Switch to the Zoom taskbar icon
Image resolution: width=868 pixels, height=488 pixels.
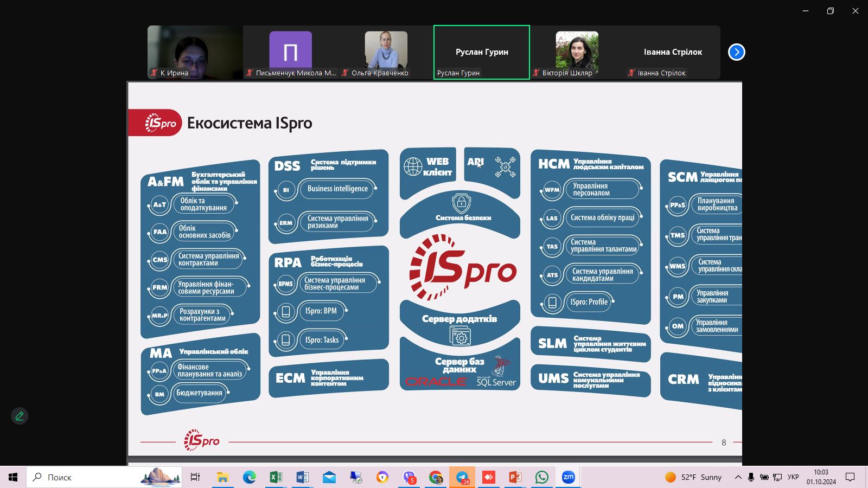pos(569,477)
